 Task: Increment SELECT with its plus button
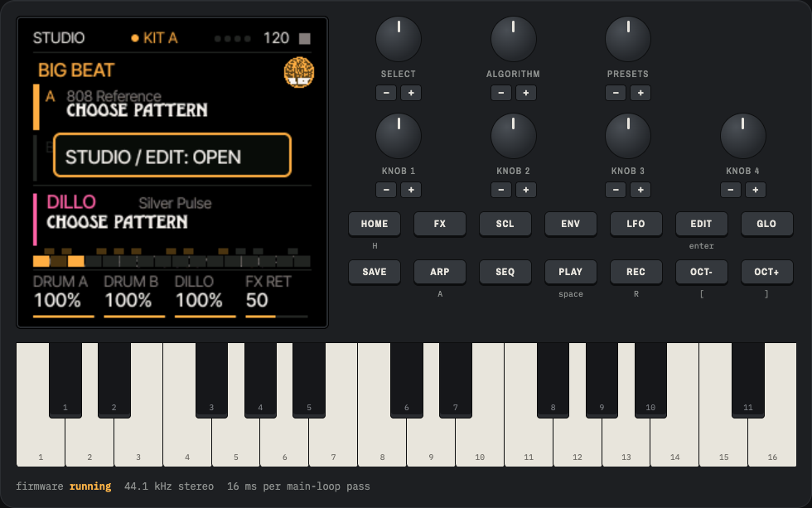click(x=411, y=93)
